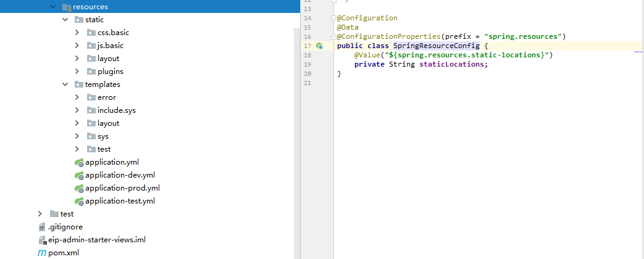Expand the js.basic folder

[x=77, y=46]
